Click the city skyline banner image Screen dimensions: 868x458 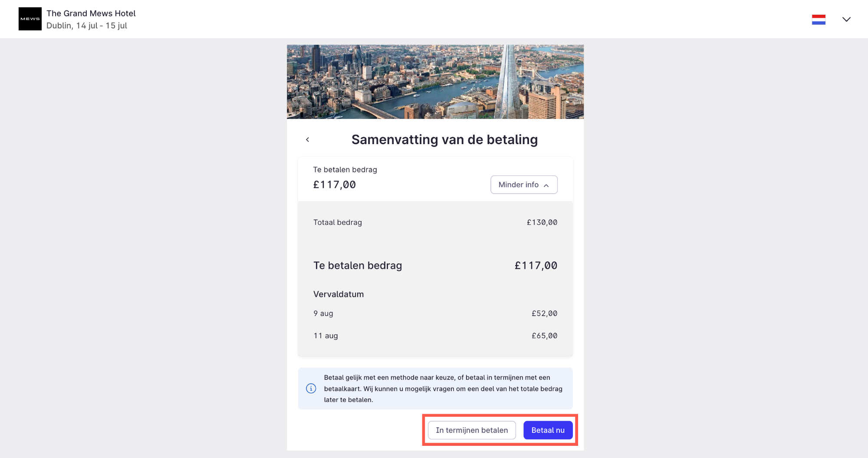point(435,82)
